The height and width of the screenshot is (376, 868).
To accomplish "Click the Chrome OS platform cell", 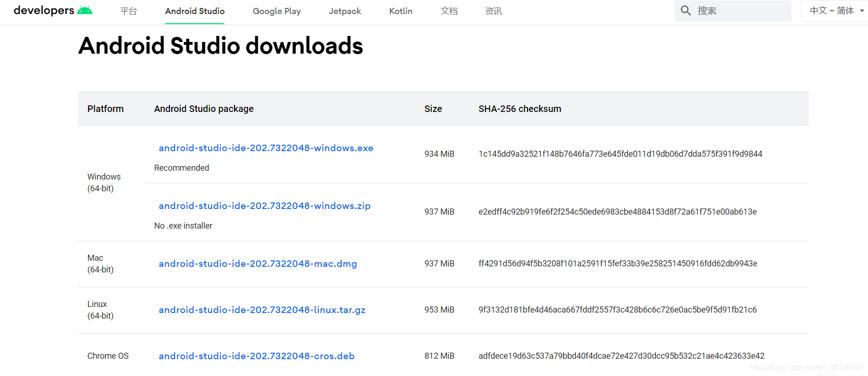I will pos(108,356).
